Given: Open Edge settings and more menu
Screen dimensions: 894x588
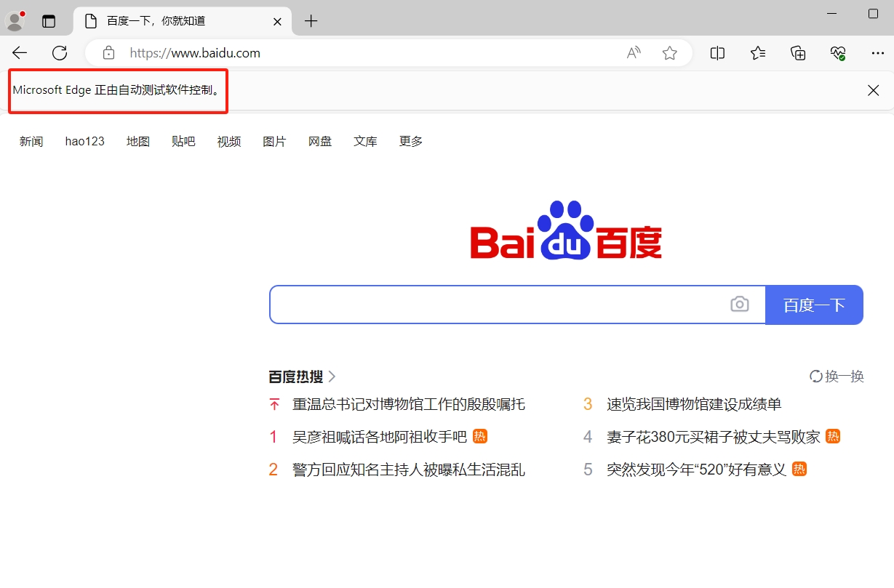Looking at the screenshot, I should [877, 53].
